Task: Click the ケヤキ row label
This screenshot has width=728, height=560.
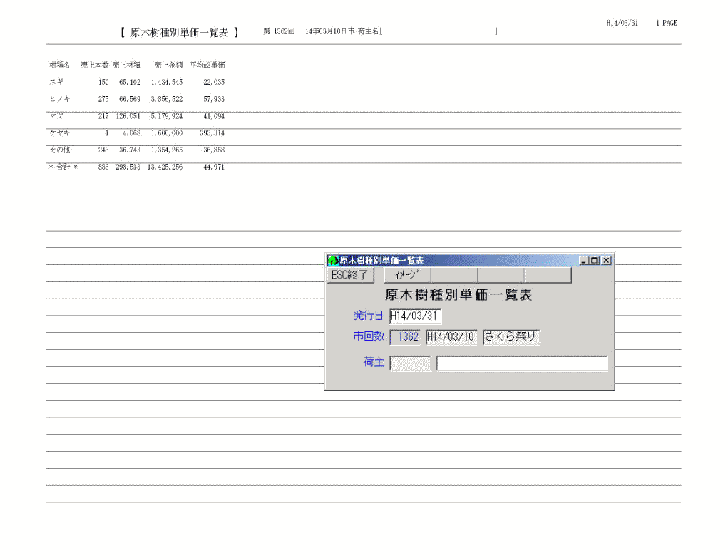Action: pyautogui.click(x=60, y=133)
